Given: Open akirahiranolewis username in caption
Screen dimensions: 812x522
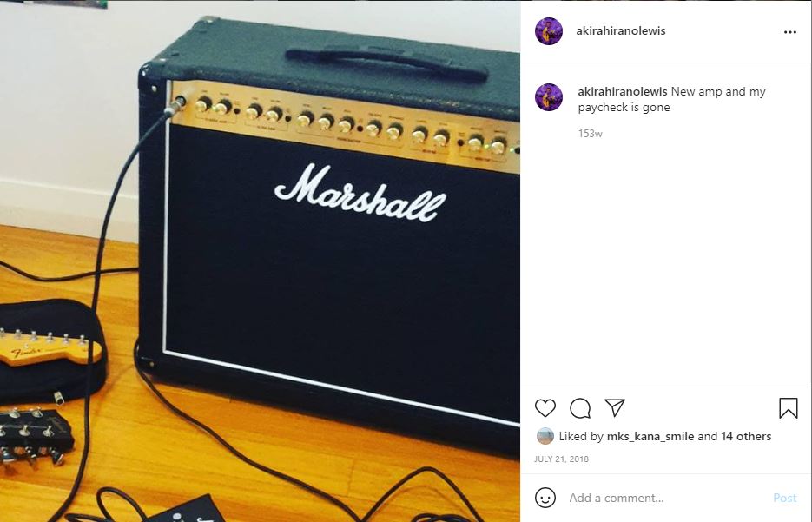Looking at the screenshot, I should 623,92.
